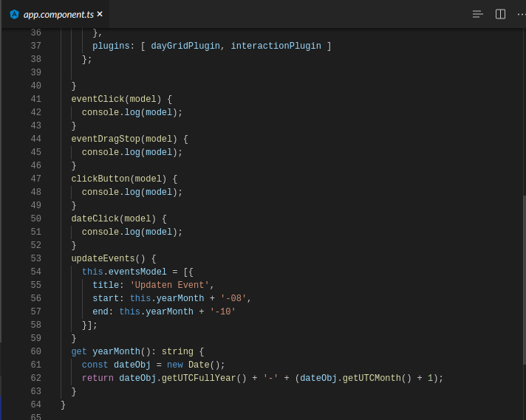
Task: Click interactionPlugin in the plugins array
Action: 276,46
